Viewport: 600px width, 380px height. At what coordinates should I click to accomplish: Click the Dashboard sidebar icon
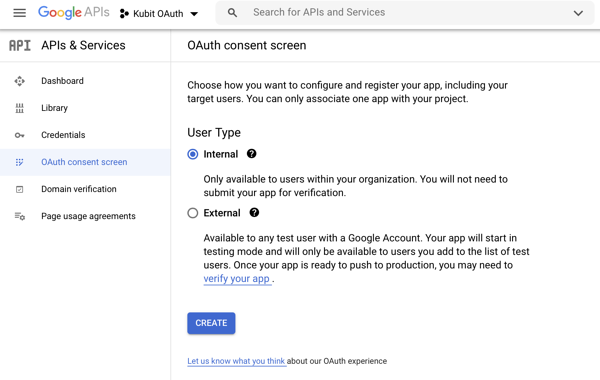tap(20, 81)
